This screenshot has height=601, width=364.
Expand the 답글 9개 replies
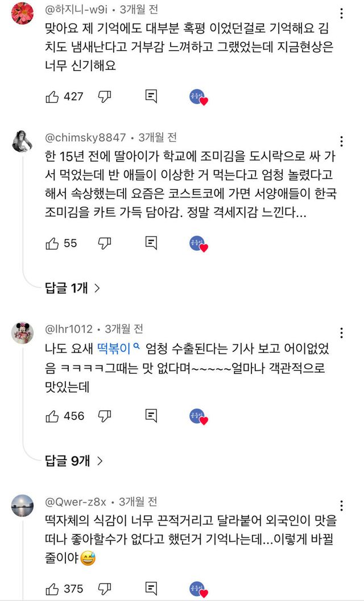pos(72,461)
